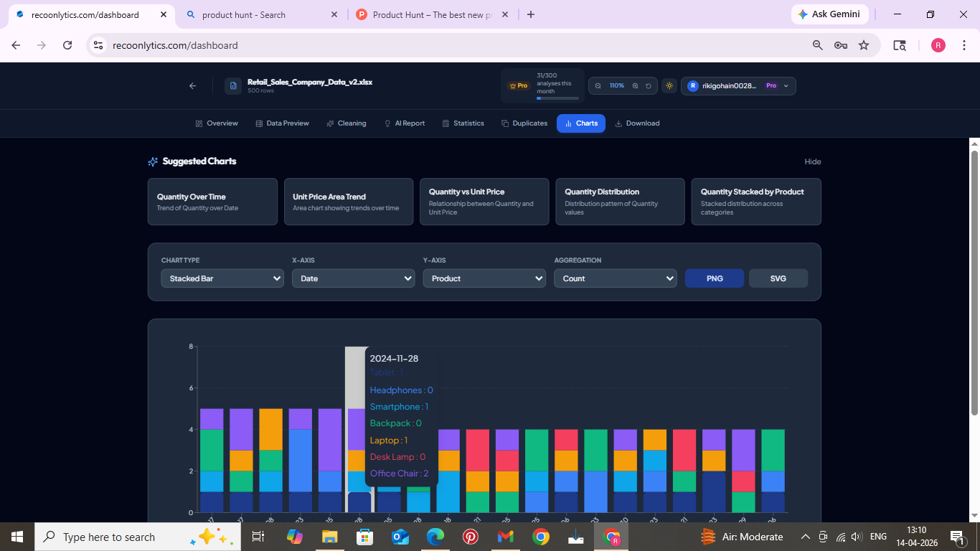Switch to the Product Hunt browser tab
Viewport: 980px width, 551px height.
tap(433, 14)
